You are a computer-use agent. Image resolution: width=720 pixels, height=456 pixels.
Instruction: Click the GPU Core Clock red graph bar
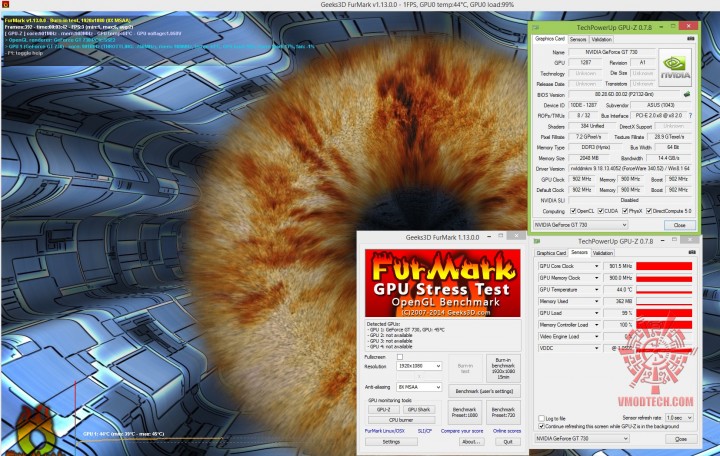[664, 266]
